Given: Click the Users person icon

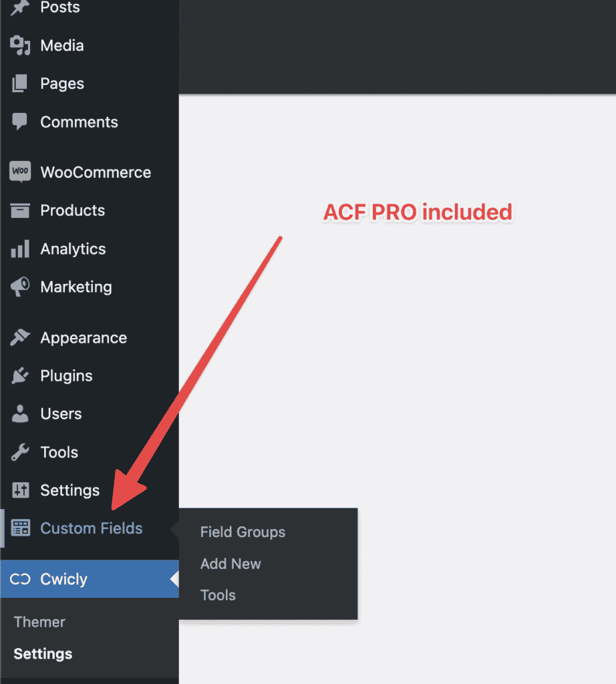Looking at the screenshot, I should 20,414.
